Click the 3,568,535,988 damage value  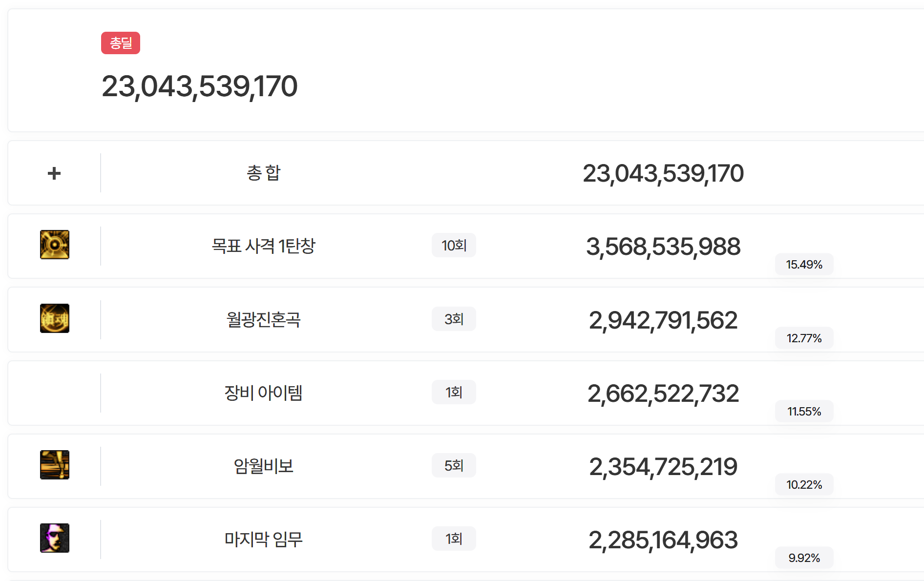[x=663, y=247]
